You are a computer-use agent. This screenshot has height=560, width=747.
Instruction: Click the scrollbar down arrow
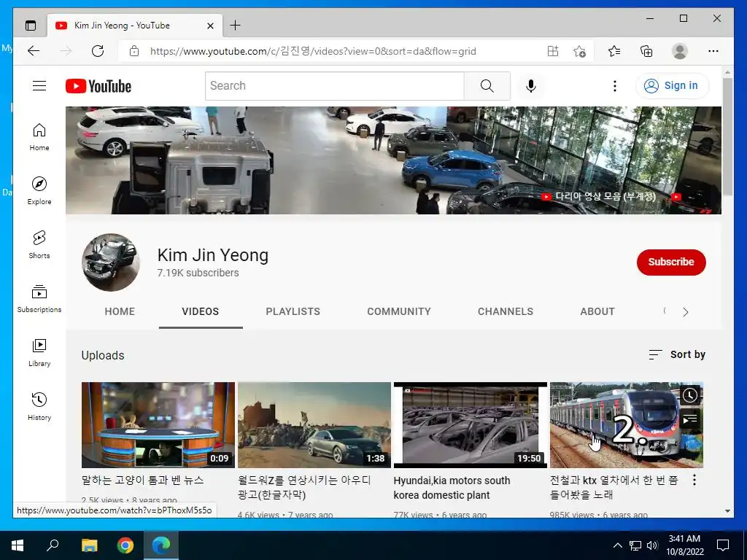727,511
